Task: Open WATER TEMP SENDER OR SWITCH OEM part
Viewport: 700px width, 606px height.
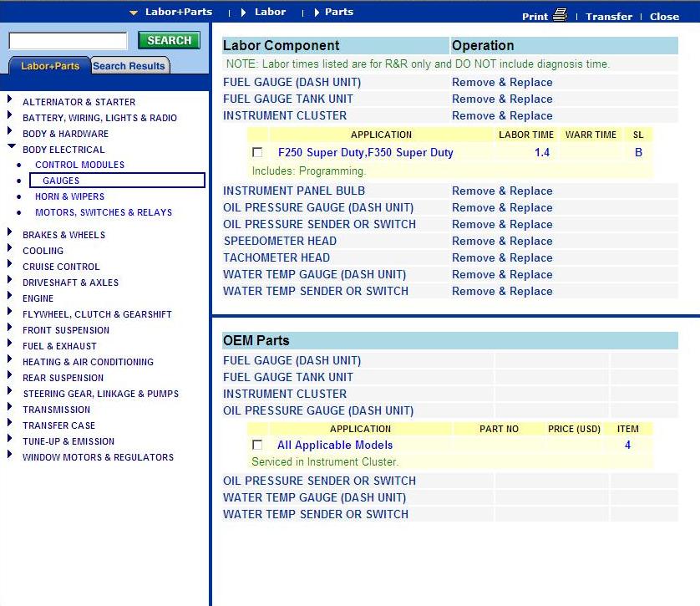Action: 315,514
